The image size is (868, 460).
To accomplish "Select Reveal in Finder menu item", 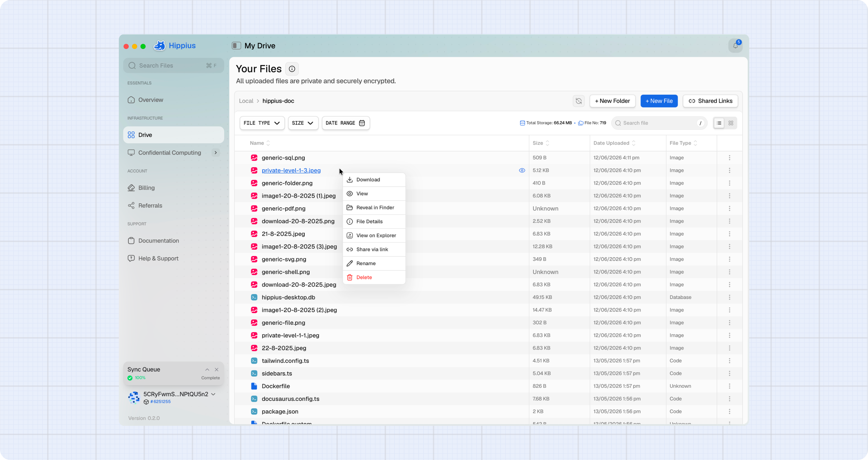I will click(374, 207).
